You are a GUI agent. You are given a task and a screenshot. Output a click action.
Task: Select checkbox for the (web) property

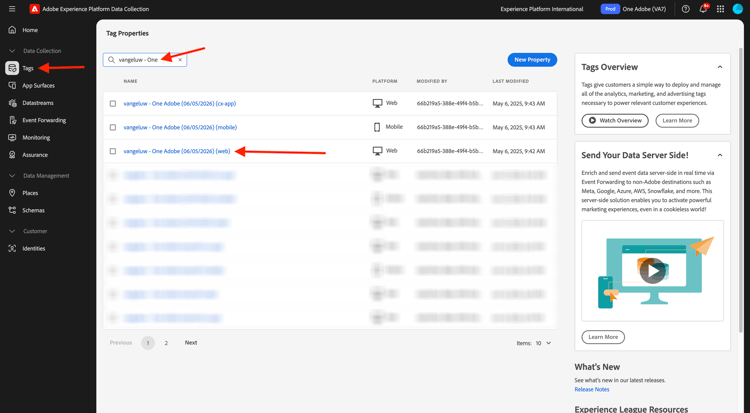[x=113, y=151]
